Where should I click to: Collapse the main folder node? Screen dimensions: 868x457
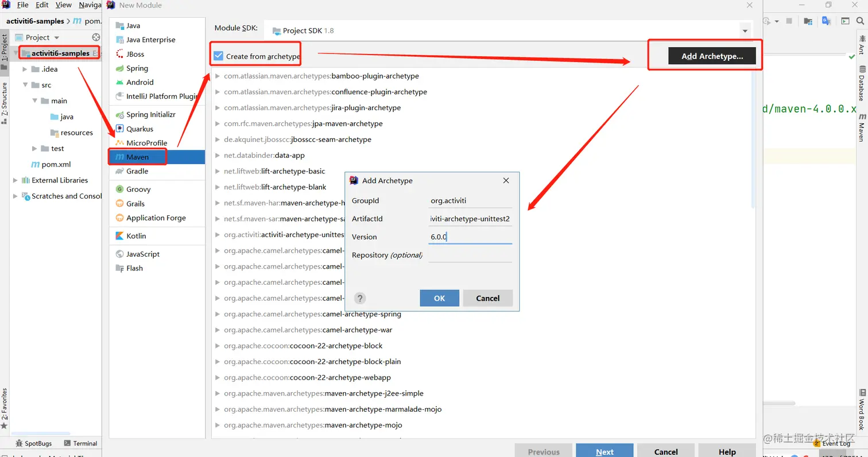click(x=35, y=101)
